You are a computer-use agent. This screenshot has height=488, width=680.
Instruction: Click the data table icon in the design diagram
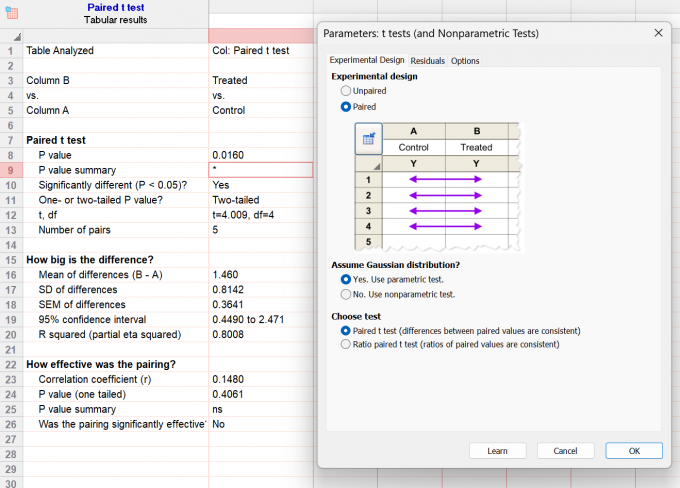[369, 139]
